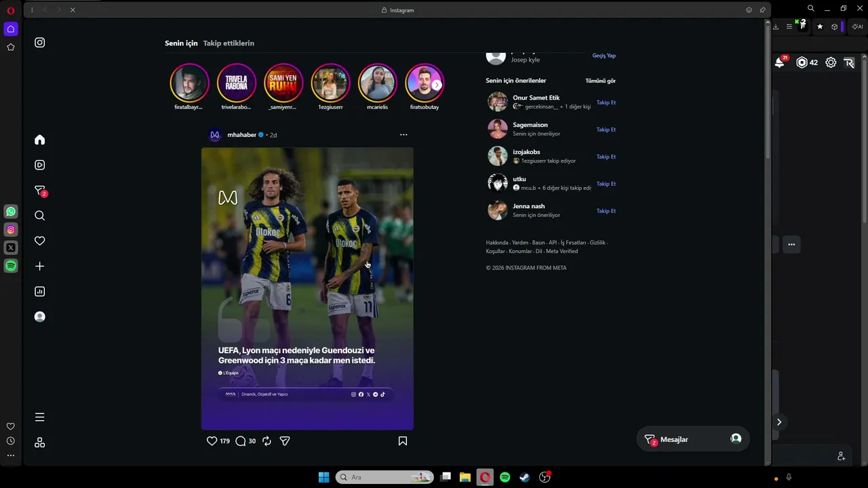Open X (Twitter) in the Opera sidebar
Image resolution: width=868 pixels, height=488 pixels.
coord(11,248)
